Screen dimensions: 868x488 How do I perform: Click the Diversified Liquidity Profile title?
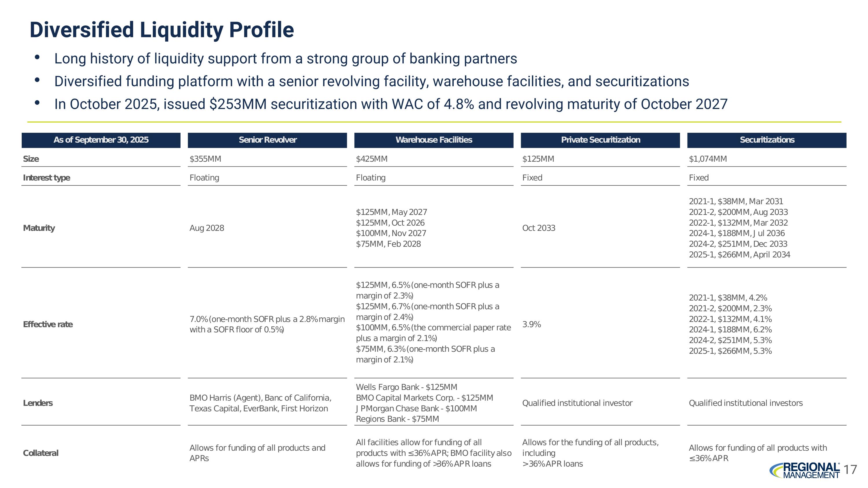162,30
